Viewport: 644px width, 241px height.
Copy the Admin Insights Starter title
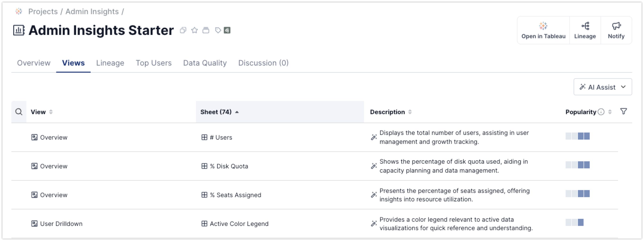click(183, 30)
